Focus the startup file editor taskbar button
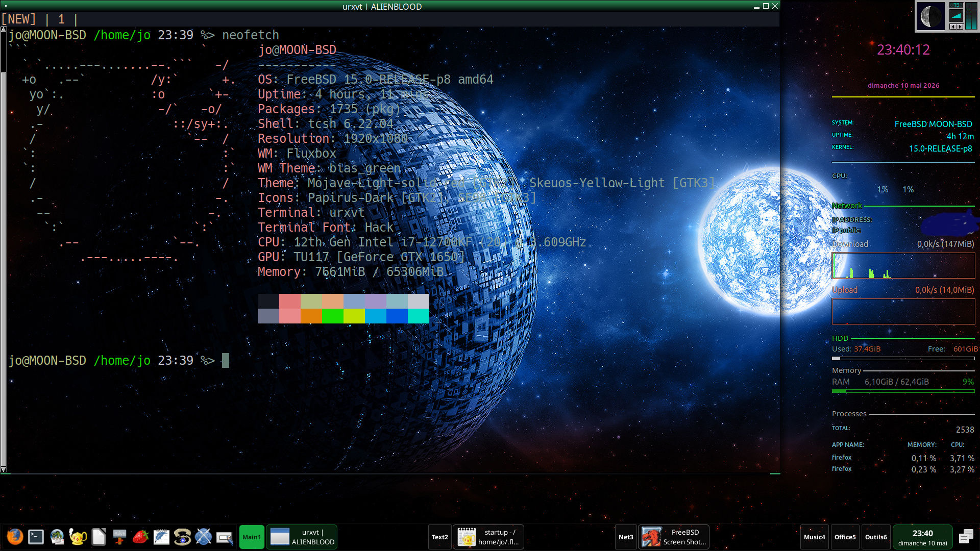 (488, 537)
